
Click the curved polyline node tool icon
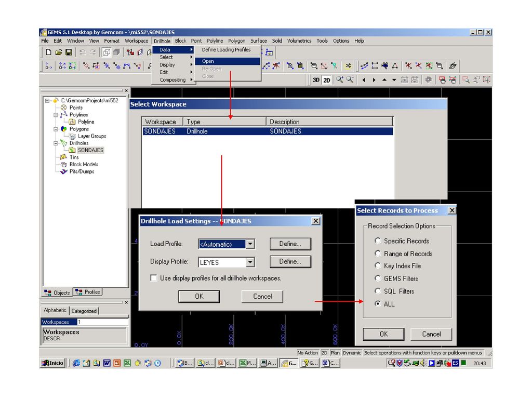click(x=127, y=66)
